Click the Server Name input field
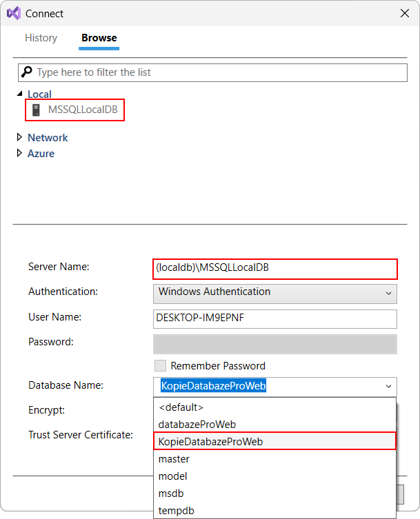This screenshot has height=519, width=420. coord(275,269)
